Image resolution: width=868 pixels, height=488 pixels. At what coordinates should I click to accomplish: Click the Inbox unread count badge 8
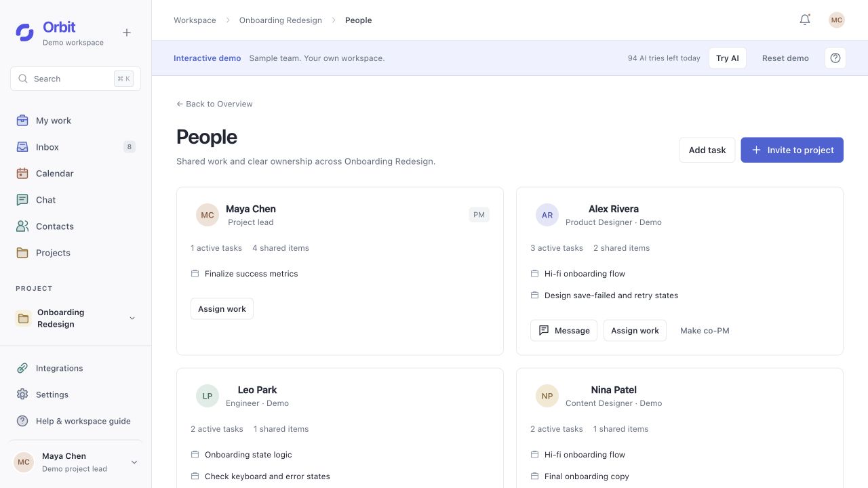[x=130, y=147]
